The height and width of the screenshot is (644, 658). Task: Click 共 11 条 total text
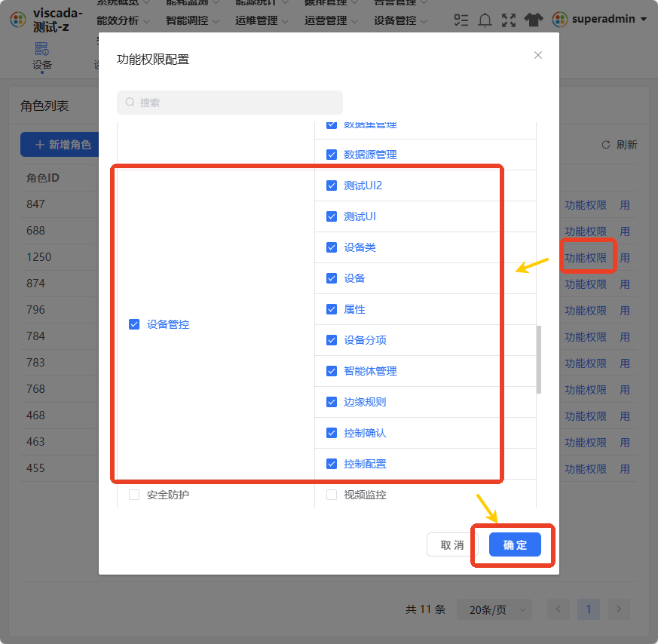point(425,609)
